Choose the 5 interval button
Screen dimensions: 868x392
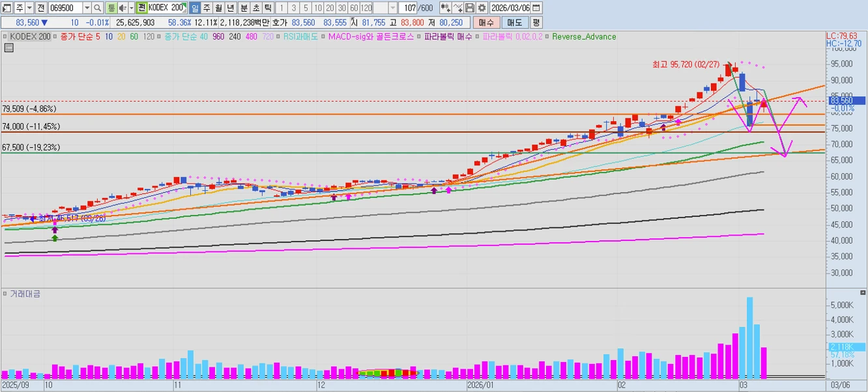[x=305, y=8]
